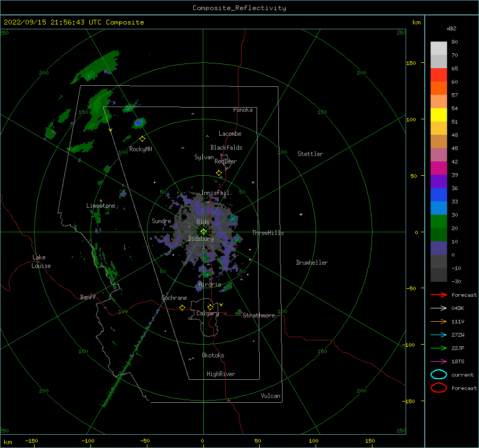Click the -150 tick on bottom axis

pos(31,441)
